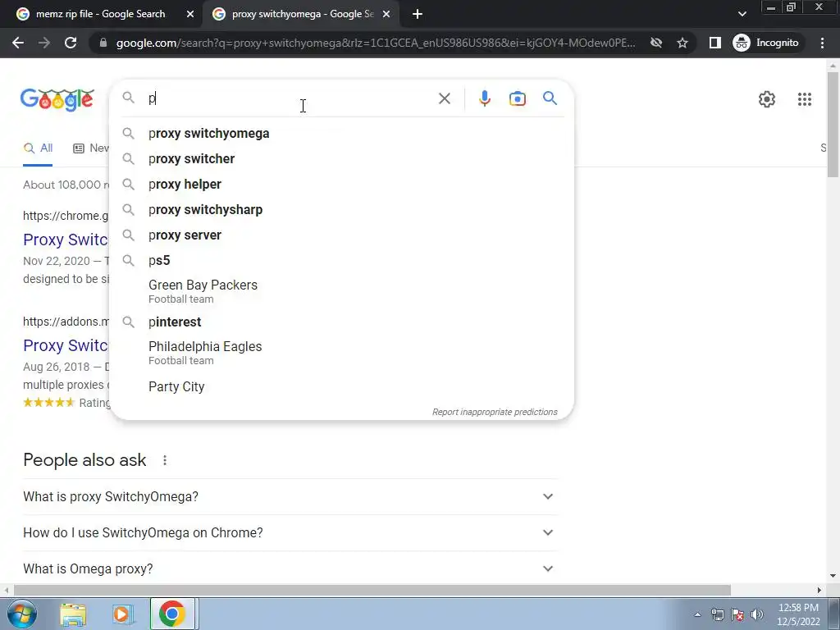This screenshot has width=840, height=630.
Task: Open the Google apps grid
Action: click(804, 99)
